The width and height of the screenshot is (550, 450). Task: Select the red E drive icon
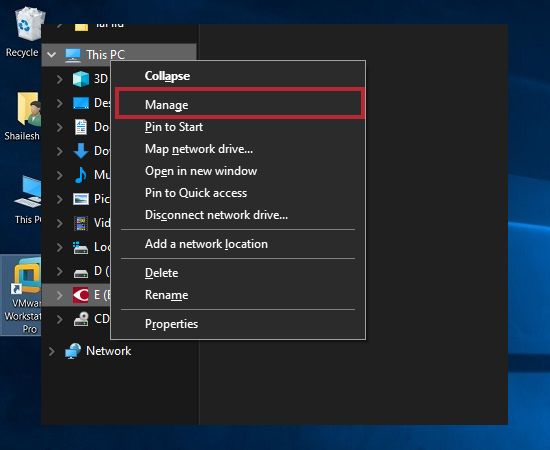(81, 295)
